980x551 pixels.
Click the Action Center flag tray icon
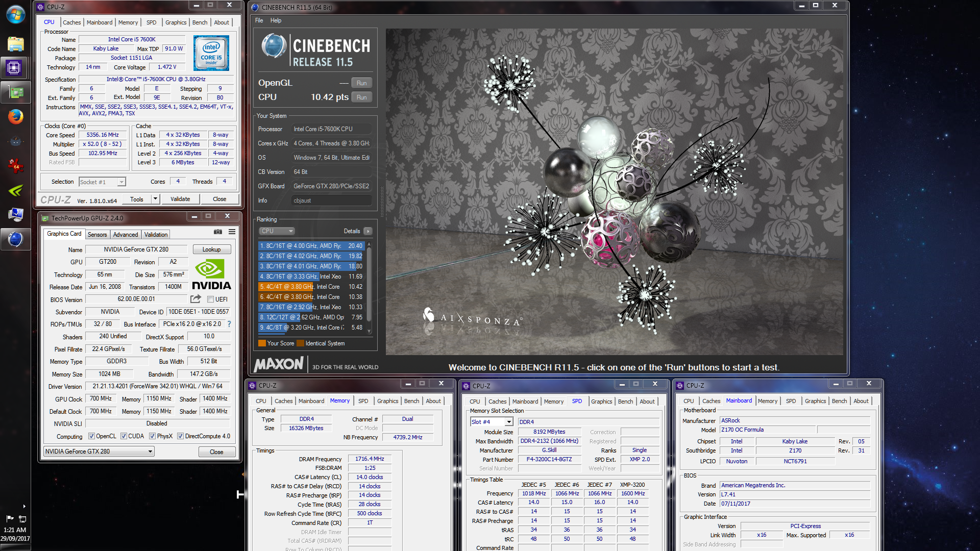(x=10, y=518)
